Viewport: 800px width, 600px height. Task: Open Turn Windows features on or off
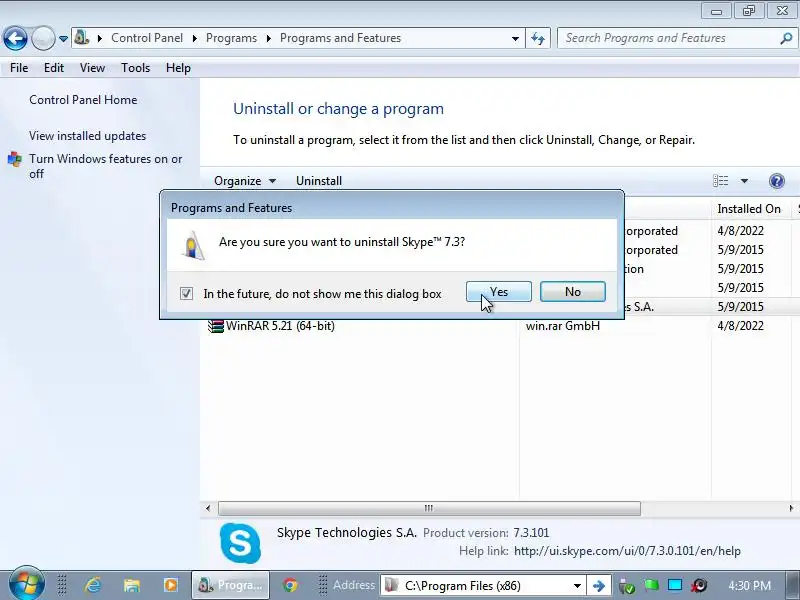pyautogui.click(x=106, y=166)
